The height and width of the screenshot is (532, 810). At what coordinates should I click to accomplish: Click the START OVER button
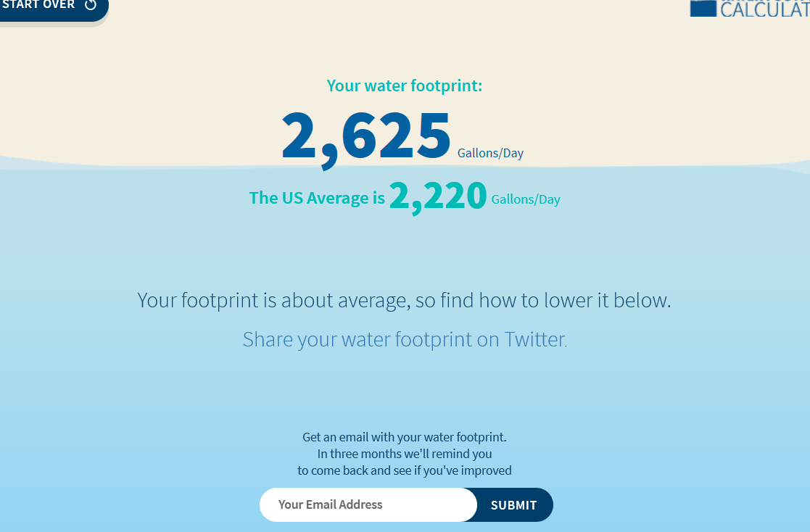[x=51, y=9]
